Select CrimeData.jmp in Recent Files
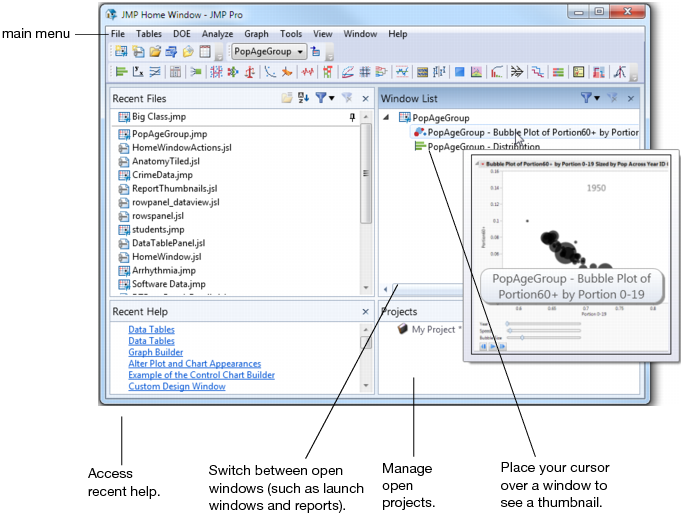 162,175
